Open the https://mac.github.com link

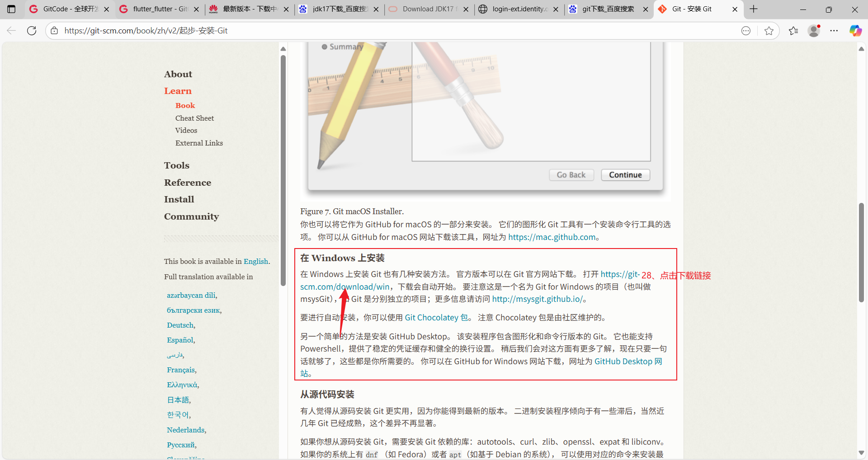552,237
